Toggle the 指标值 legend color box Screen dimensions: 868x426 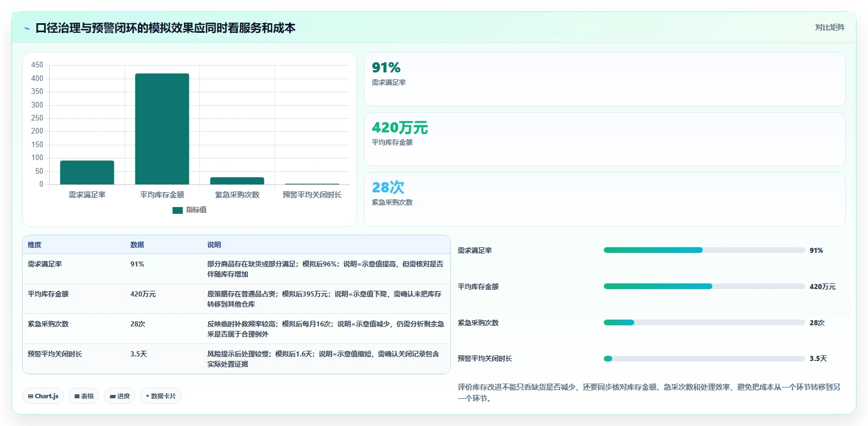[x=178, y=210]
